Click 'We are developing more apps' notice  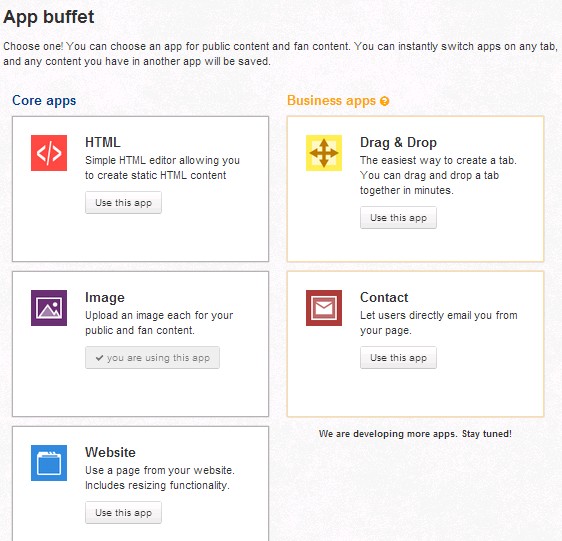point(415,434)
